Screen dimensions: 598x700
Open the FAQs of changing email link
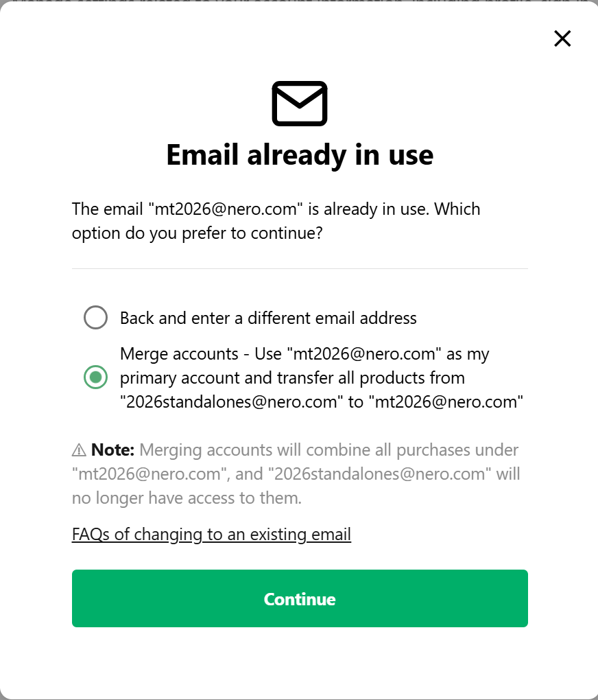pyautogui.click(x=211, y=535)
